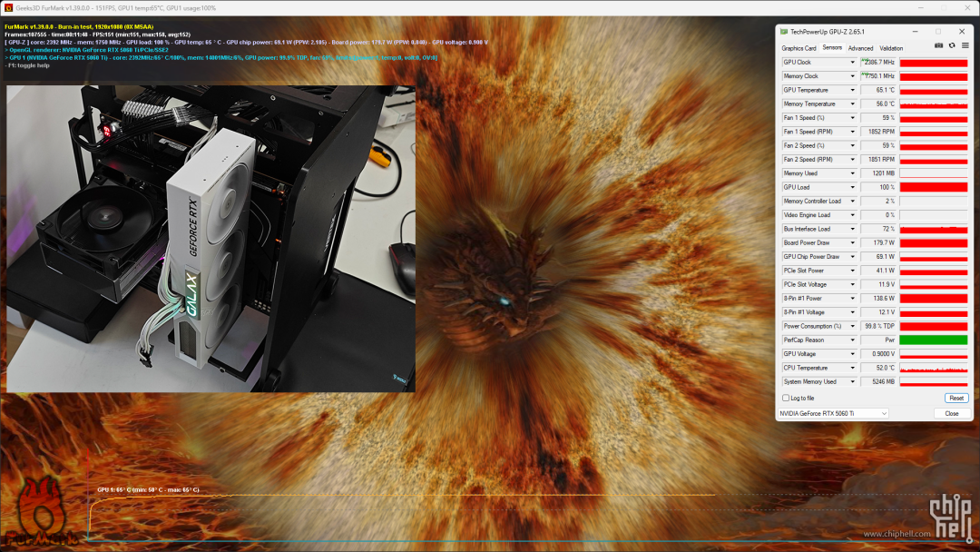Close the GPU-Z window with the X
This screenshot has width=980, height=552.
tap(961, 31)
